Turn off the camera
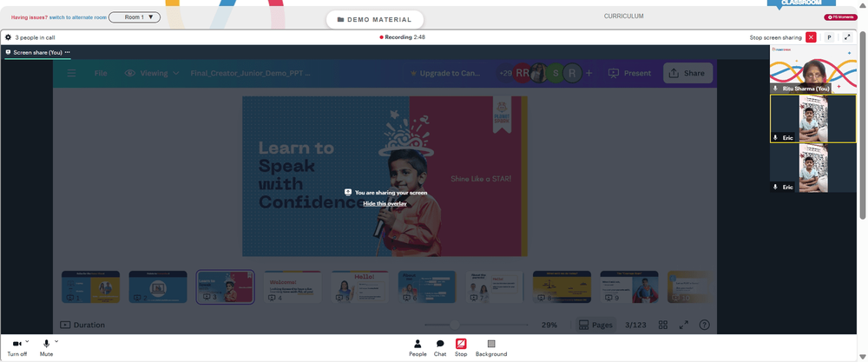 tap(16, 347)
